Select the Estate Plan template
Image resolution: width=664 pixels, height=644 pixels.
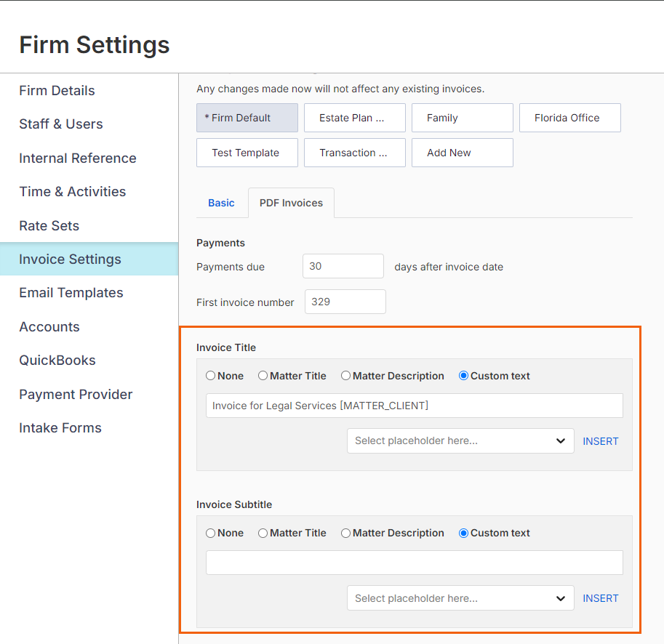[355, 118]
